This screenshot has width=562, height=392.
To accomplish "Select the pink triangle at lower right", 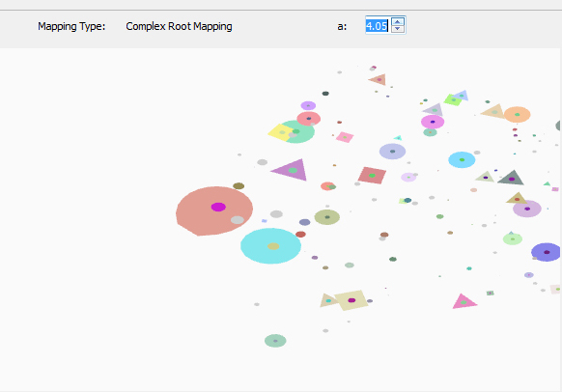I will pos(464,301).
